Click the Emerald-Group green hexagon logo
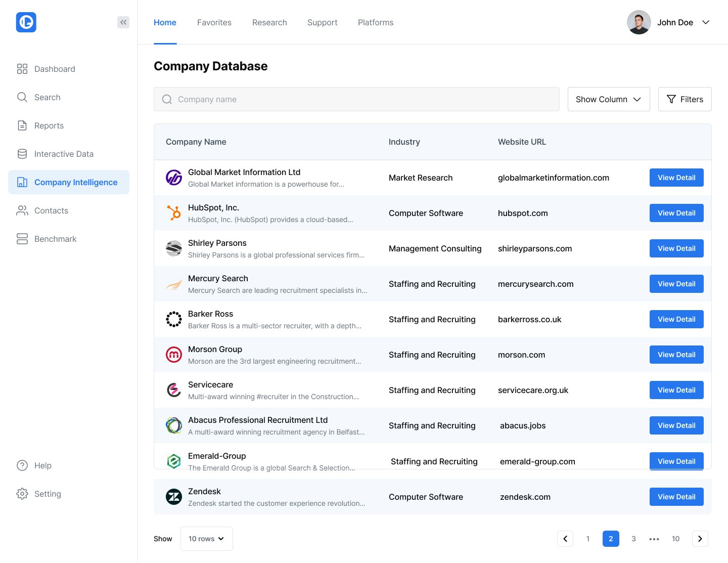728x563 pixels. [x=174, y=461]
